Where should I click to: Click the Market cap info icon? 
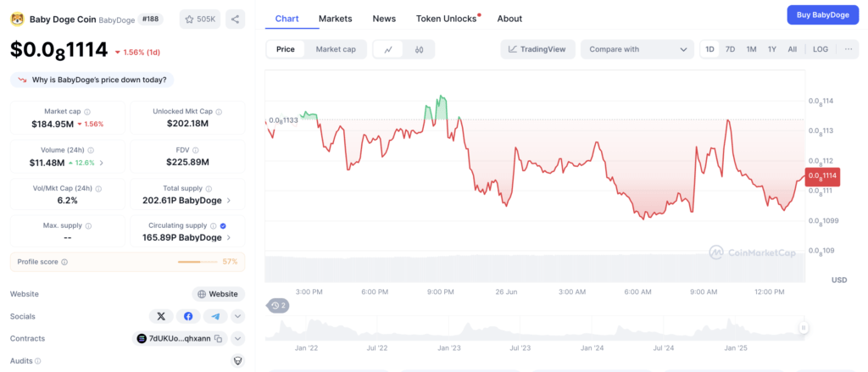click(87, 111)
